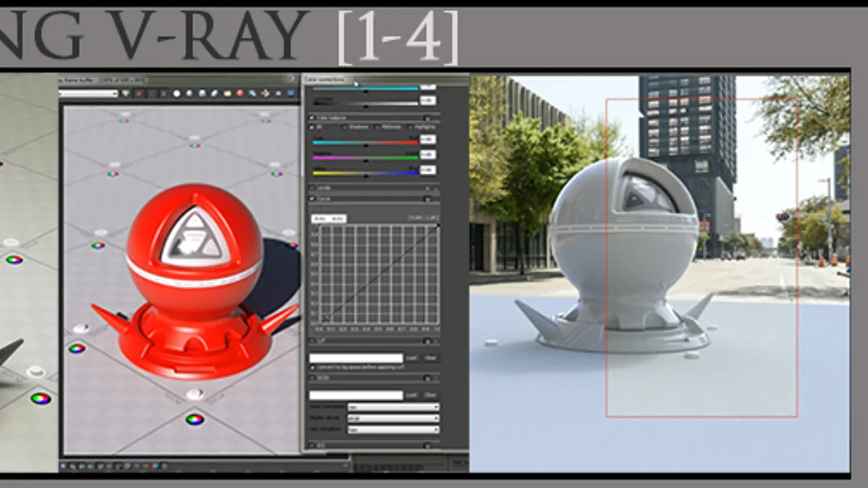Click monochrome mode gray circle icon
This screenshot has width=868, height=488.
[x=189, y=93]
